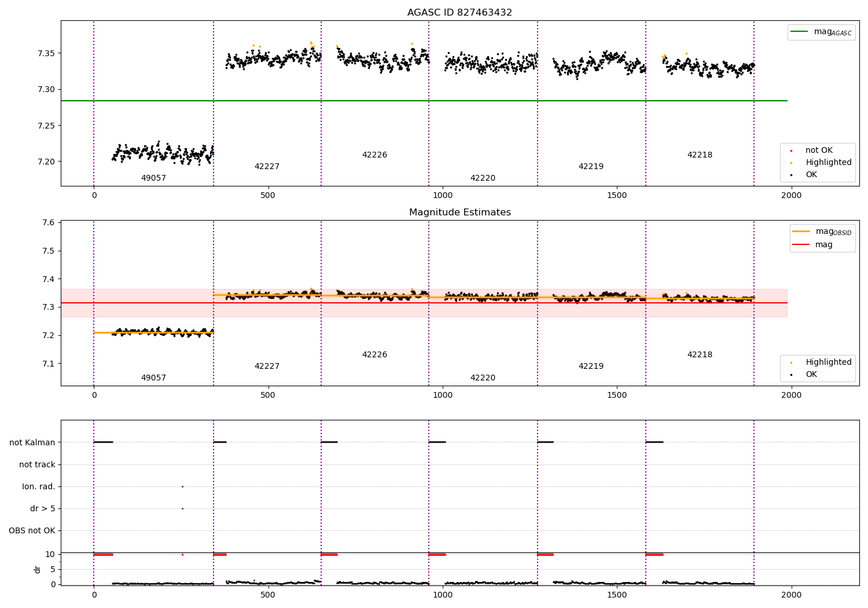Click obsid label 42220 in the top panel
The height and width of the screenshot is (608, 868).
coord(483,178)
